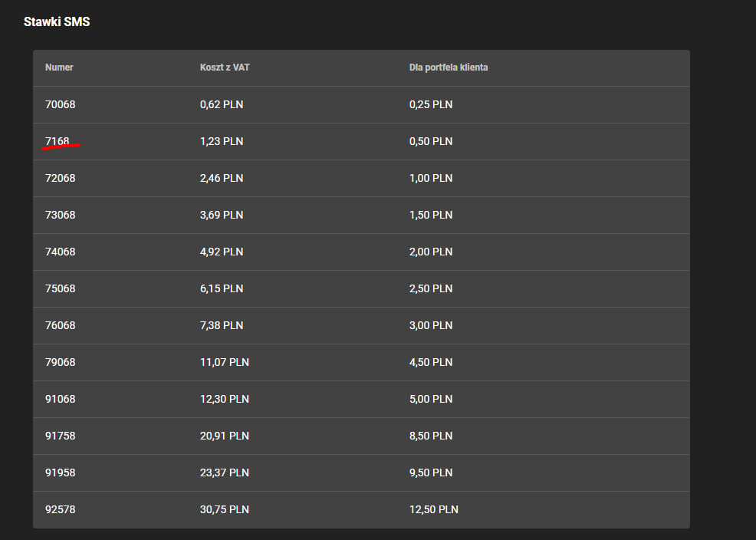Select SMS number 92578
The image size is (756, 540).
(61, 509)
